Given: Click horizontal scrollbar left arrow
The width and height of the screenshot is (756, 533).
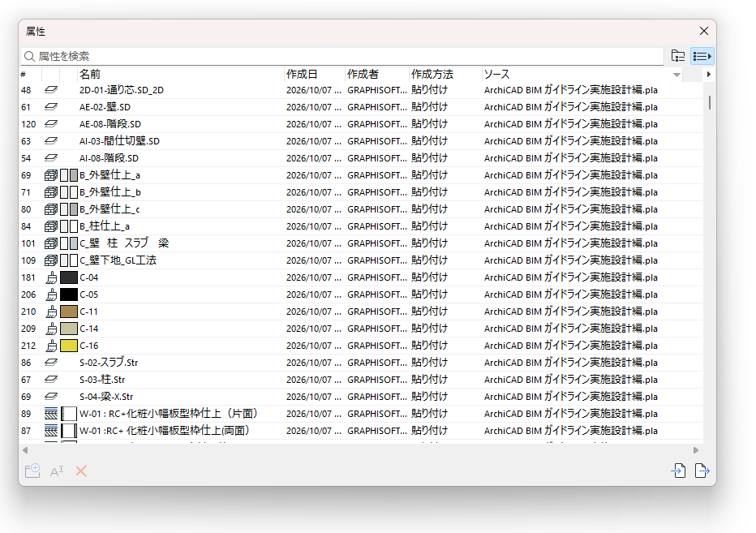Looking at the screenshot, I should pyautogui.click(x=25, y=450).
